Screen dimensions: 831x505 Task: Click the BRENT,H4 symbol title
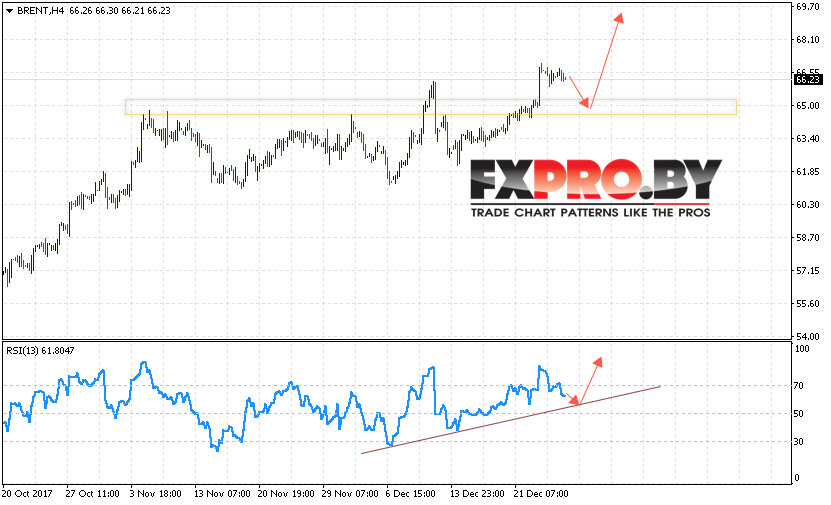click(x=41, y=11)
